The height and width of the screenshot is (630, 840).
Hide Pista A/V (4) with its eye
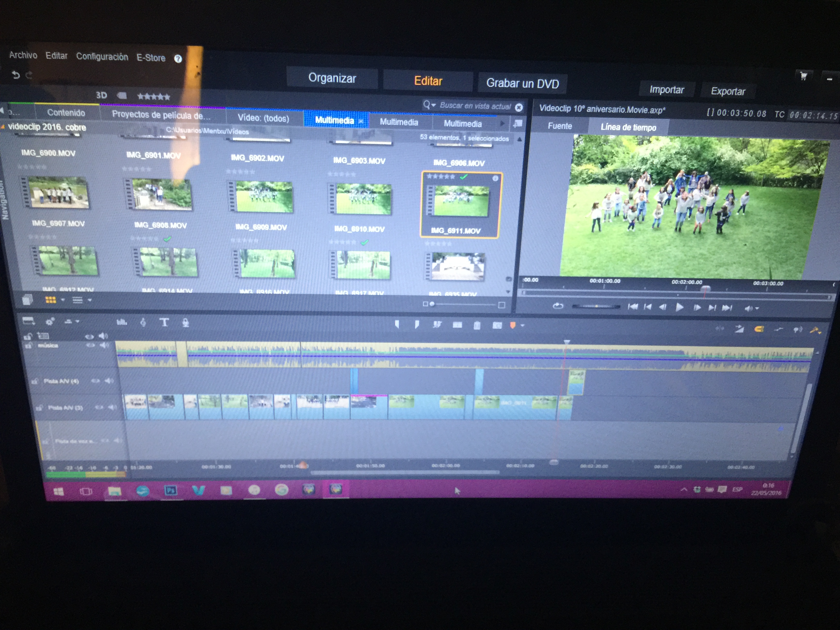click(x=95, y=381)
